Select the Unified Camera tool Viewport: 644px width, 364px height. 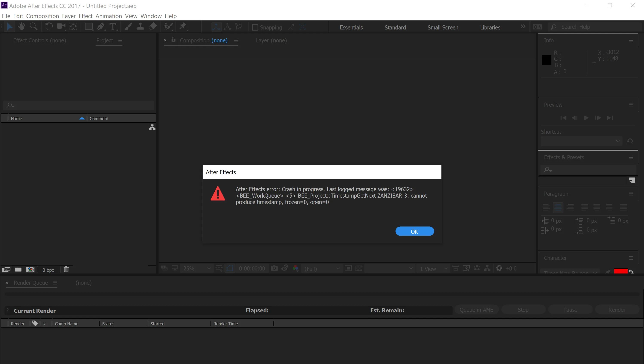[x=61, y=26]
